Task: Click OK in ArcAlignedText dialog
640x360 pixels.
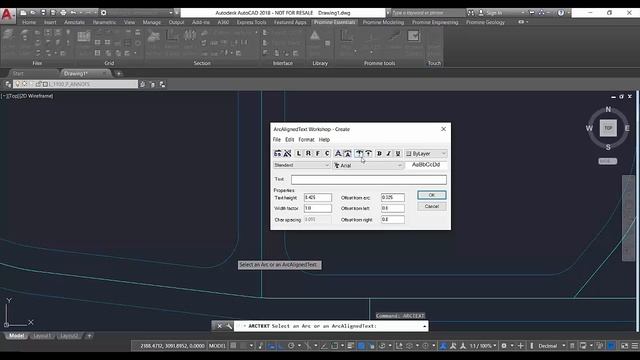Action: [x=432, y=195]
